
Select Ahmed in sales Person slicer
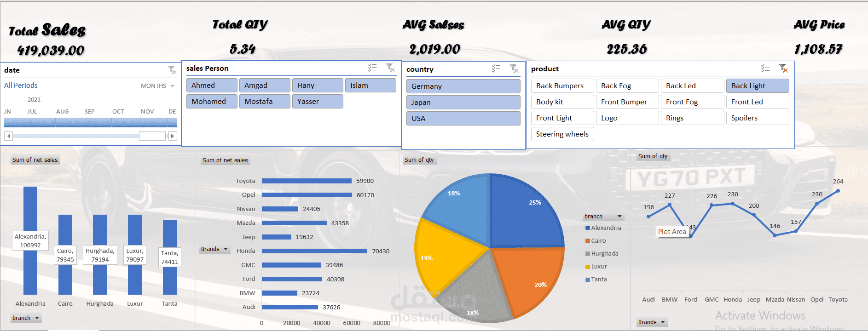pyautogui.click(x=212, y=86)
